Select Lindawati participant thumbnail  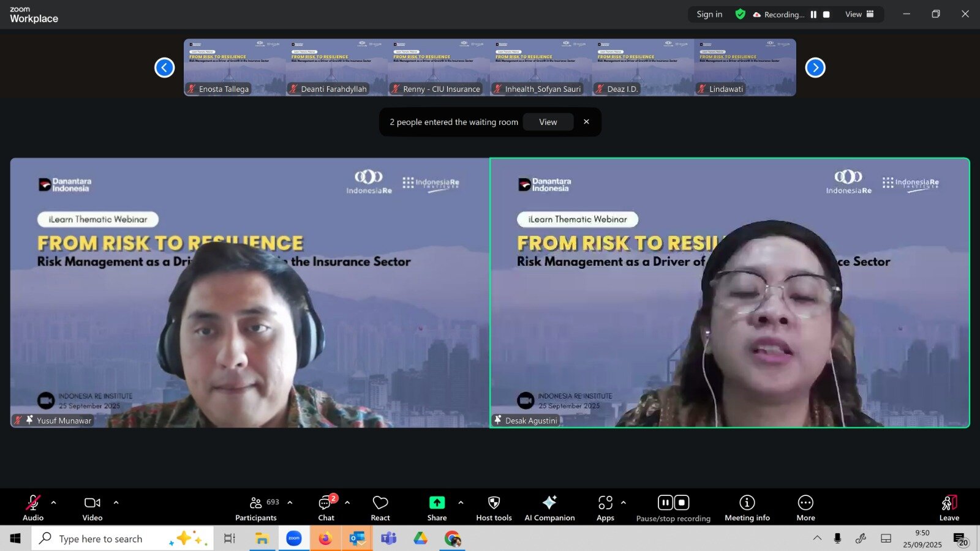(x=745, y=67)
